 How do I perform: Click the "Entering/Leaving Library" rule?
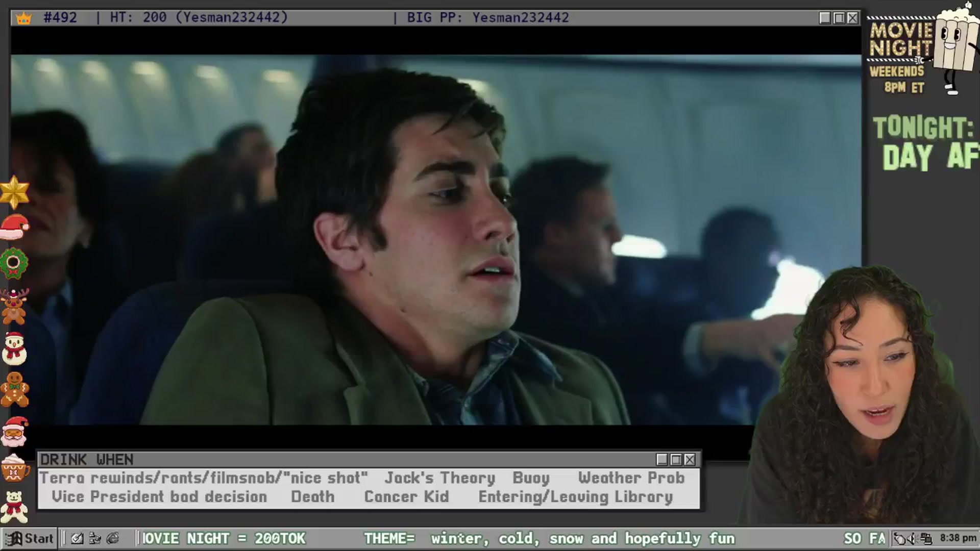pyautogui.click(x=576, y=497)
